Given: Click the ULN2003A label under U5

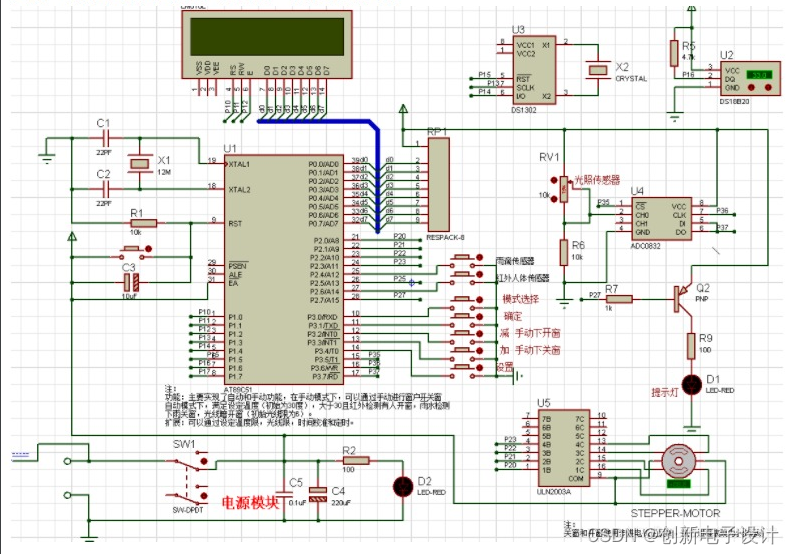Looking at the screenshot, I should [x=553, y=492].
